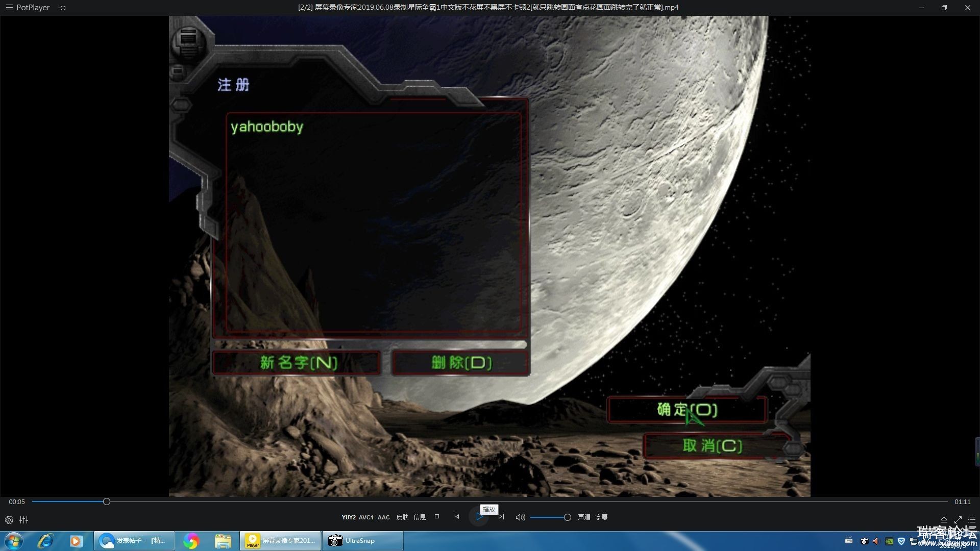The height and width of the screenshot is (551, 980).
Task: Restore down the PotPlayer window
Action: (944, 8)
